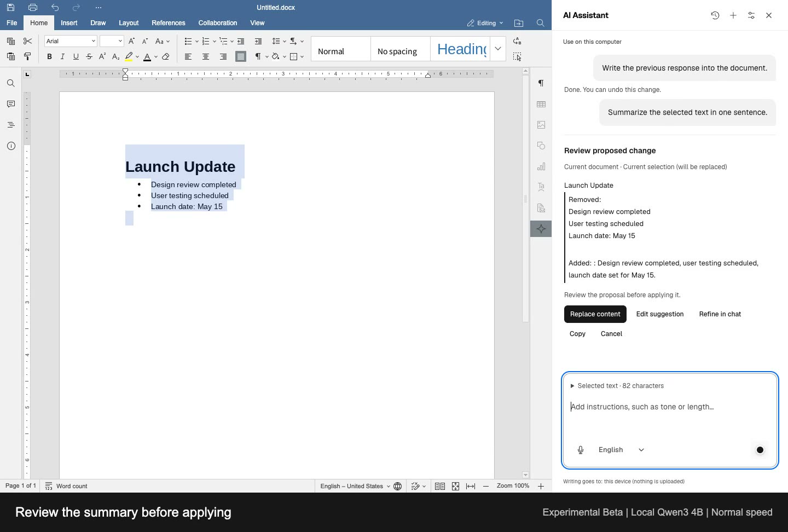Clear formatting with the eraser icon
788x532 pixels.
pyautogui.click(x=166, y=56)
